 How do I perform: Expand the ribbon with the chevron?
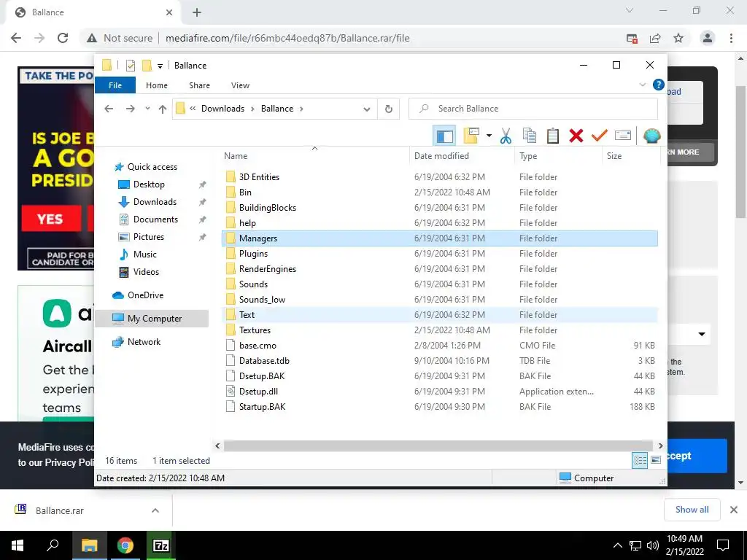(x=642, y=85)
